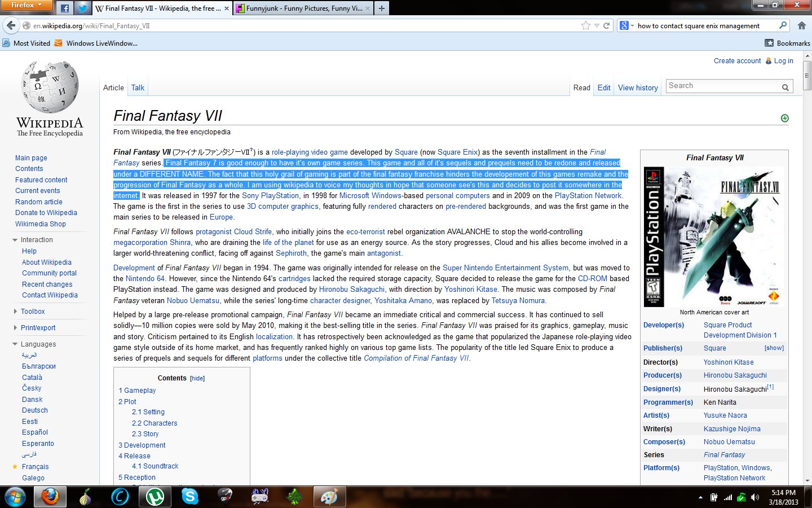812x508 pixels.
Task: Click the Article tab
Action: (113, 87)
